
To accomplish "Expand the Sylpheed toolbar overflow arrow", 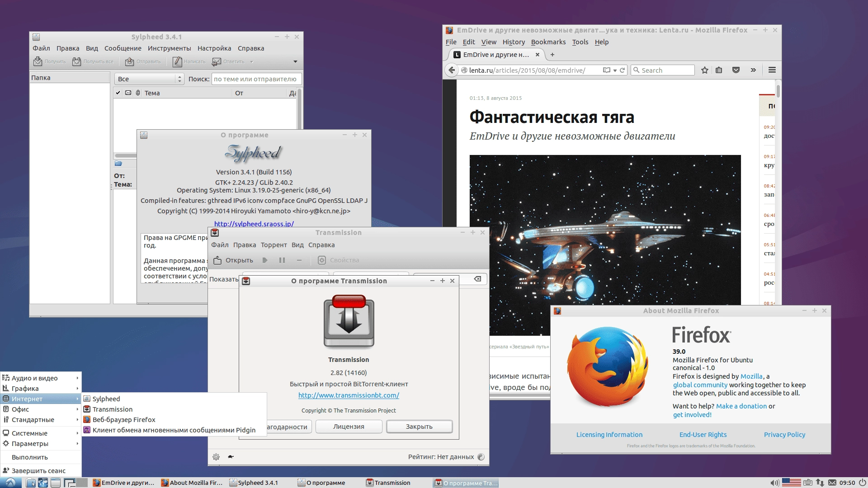I will coord(295,62).
